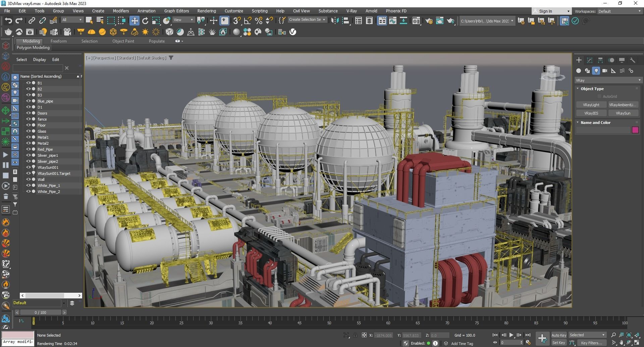
Task: Clear the Scene Explorer search box
Action: point(67,68)
